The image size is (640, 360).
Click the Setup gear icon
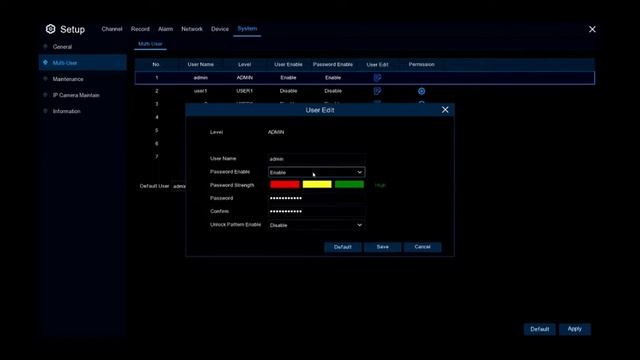point(50,29)
